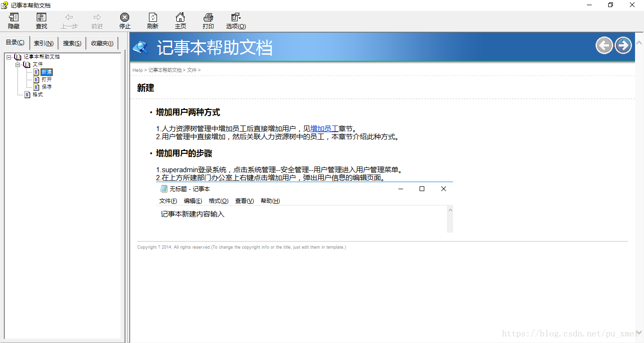
Task: Click the 刷新 (Refresh) toolbar icon
Action: (152, 17)
